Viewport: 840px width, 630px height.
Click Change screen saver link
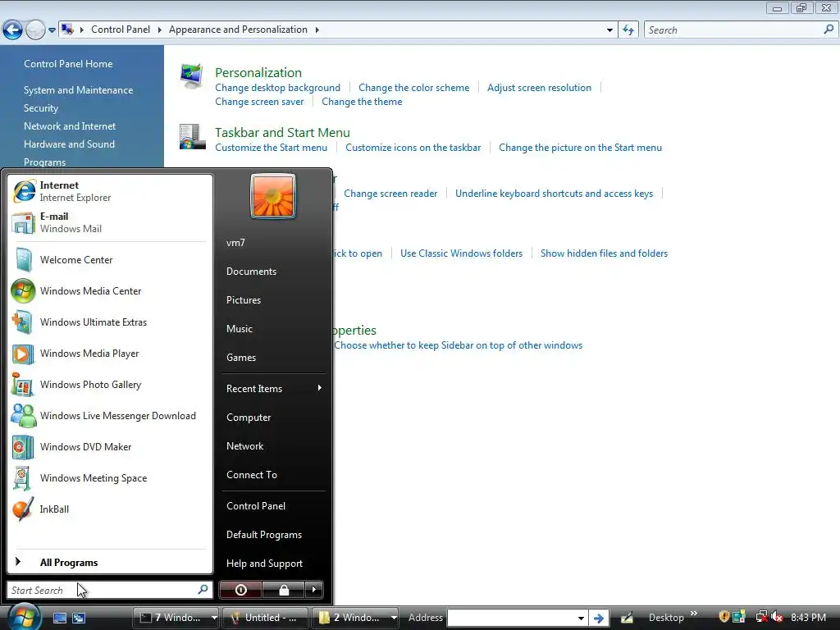point(259,102)
